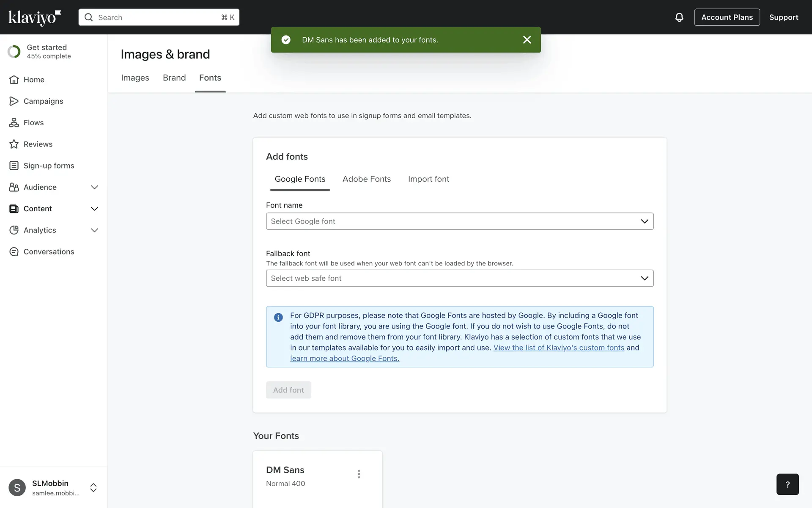Open Reviews via the star icon
The width and height of the screenshot is (812, 508).
click(x=14, y=144)
